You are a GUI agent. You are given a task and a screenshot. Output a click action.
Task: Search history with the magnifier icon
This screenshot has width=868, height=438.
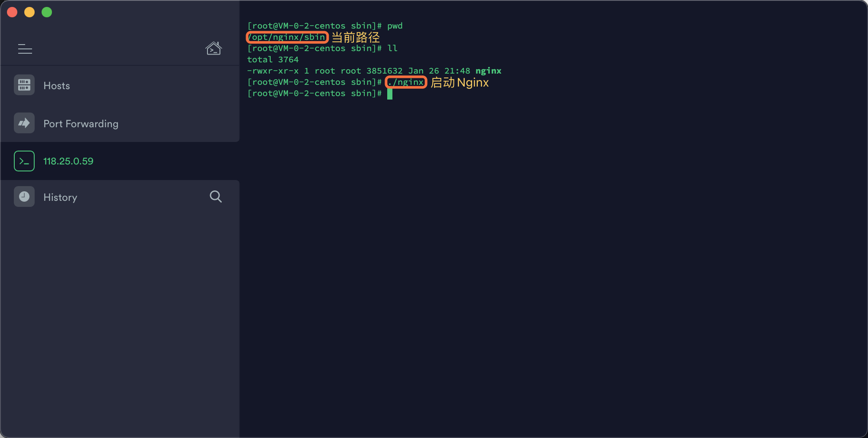pyautogui.click(x=216, y=196)
